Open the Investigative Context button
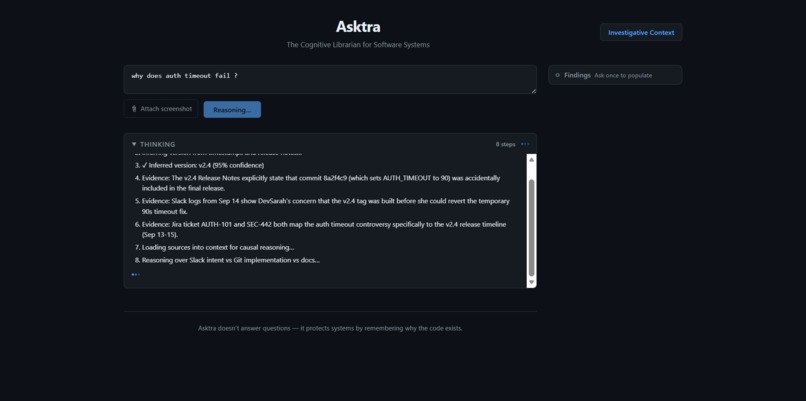806x401 pixels. coord(641,32)
